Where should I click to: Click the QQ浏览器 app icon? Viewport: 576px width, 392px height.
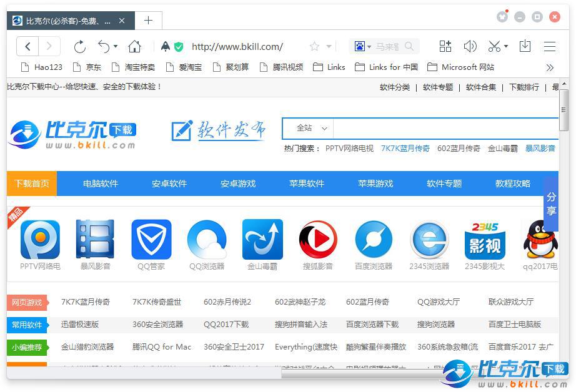pyautogui.click(x=207, y=239)
